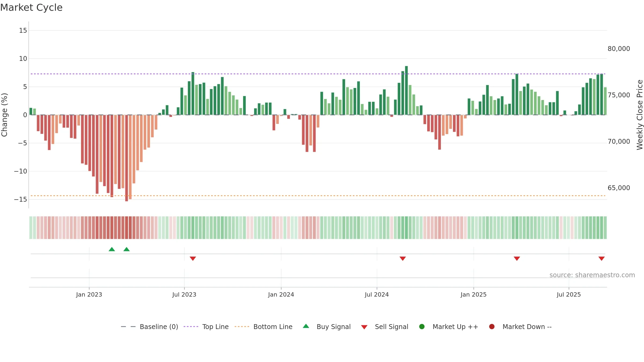Click the Jul 2023 axis label
This screenshot has width=644, height=362.
pyautogui.click(x=184, y=294)
